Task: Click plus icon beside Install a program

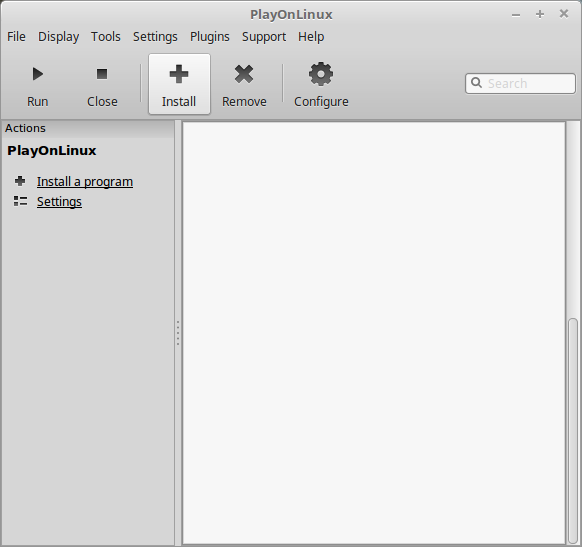Action: (20, 181)
